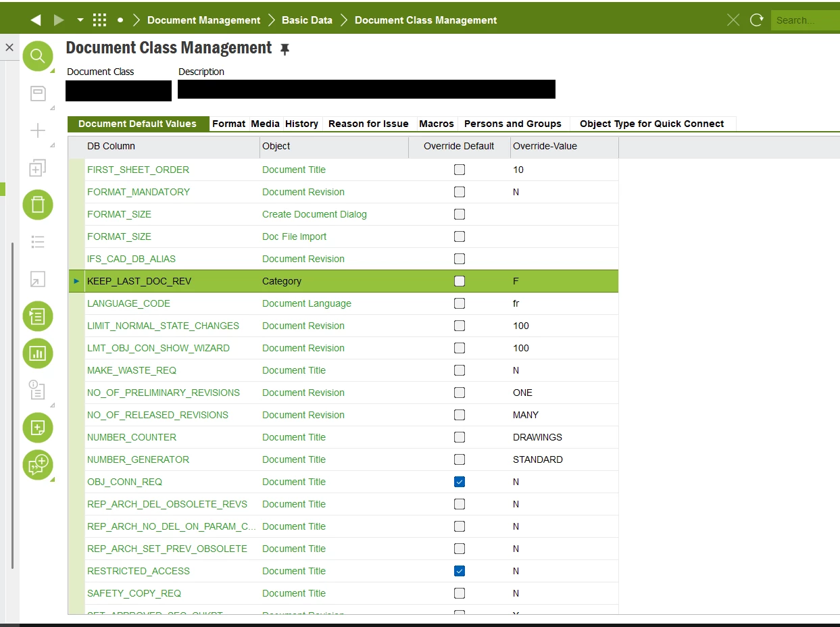Click the list view icon in sidebar
This screenshot has width=840, height=627.
38,242
